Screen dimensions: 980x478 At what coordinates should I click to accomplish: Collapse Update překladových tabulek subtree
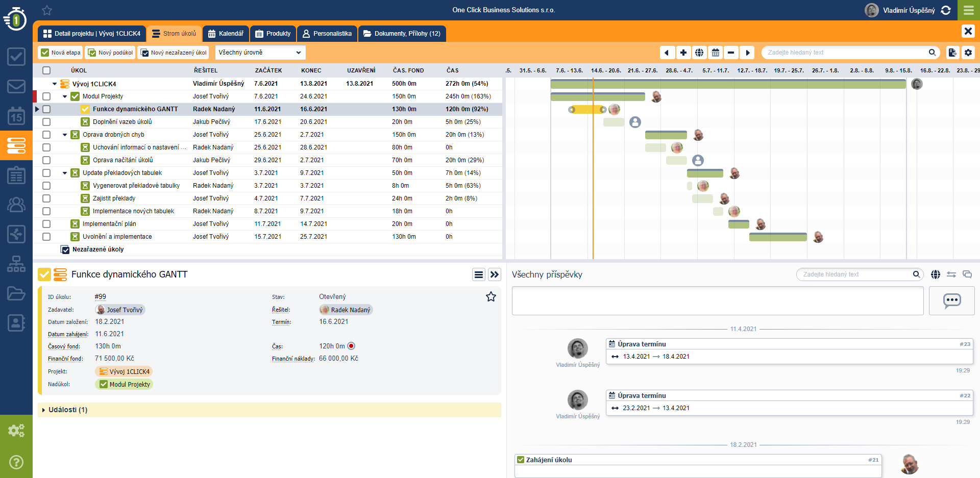click(65, 173)
